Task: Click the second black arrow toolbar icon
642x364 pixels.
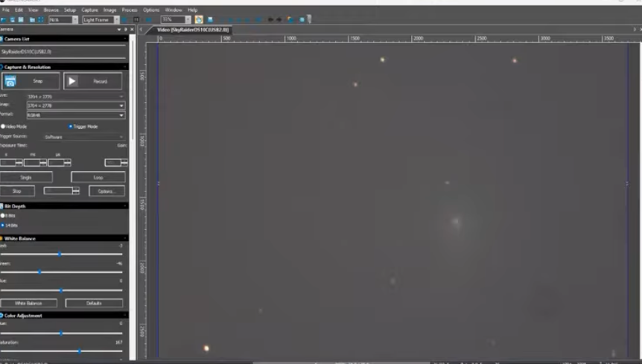Action: (279, 19)
